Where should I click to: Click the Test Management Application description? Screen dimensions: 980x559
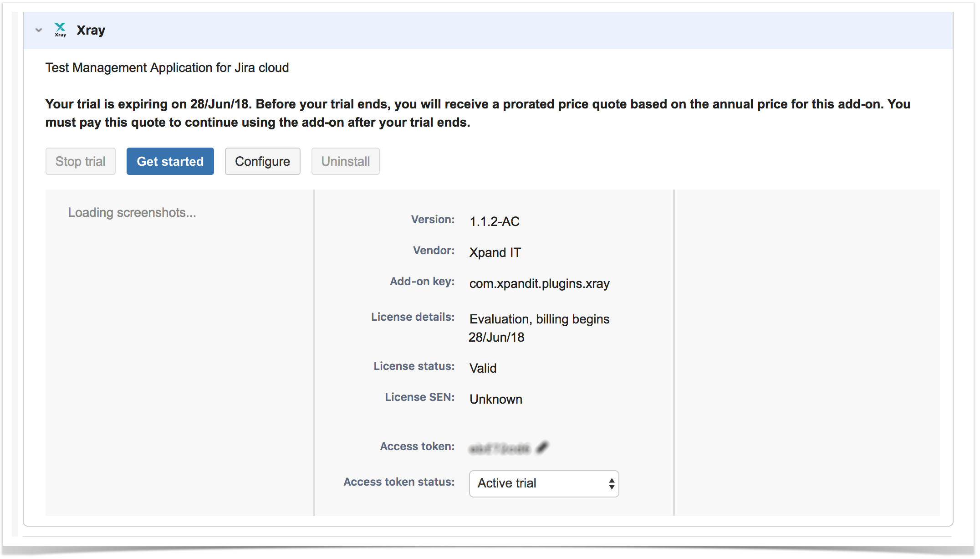point(167,68)
